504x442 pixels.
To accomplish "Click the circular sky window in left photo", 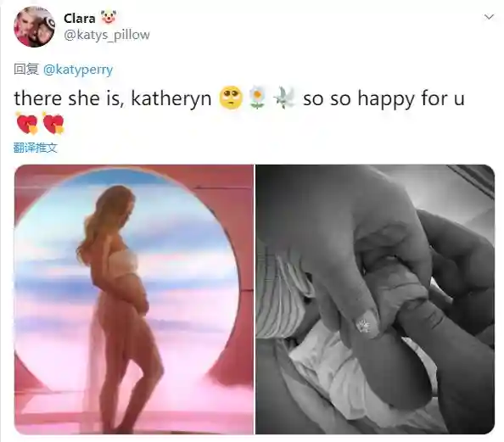I will (127, 273).
